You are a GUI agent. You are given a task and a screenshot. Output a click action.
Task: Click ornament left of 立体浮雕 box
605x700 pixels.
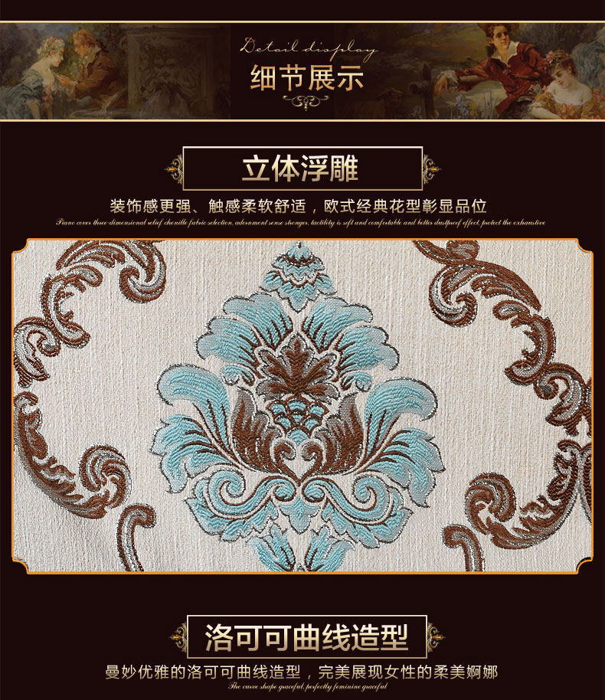coord(174,169)
